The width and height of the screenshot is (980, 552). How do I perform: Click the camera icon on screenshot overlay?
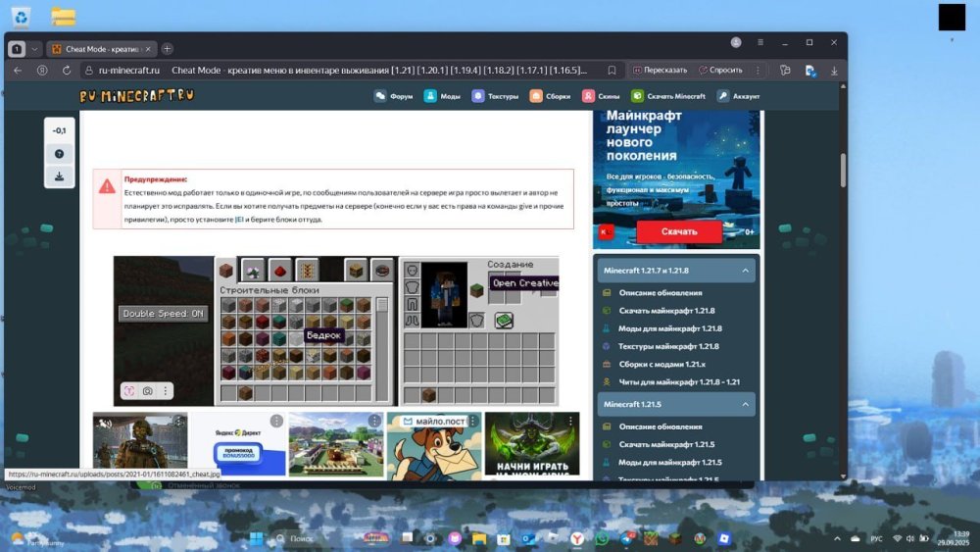pos(148,391)
